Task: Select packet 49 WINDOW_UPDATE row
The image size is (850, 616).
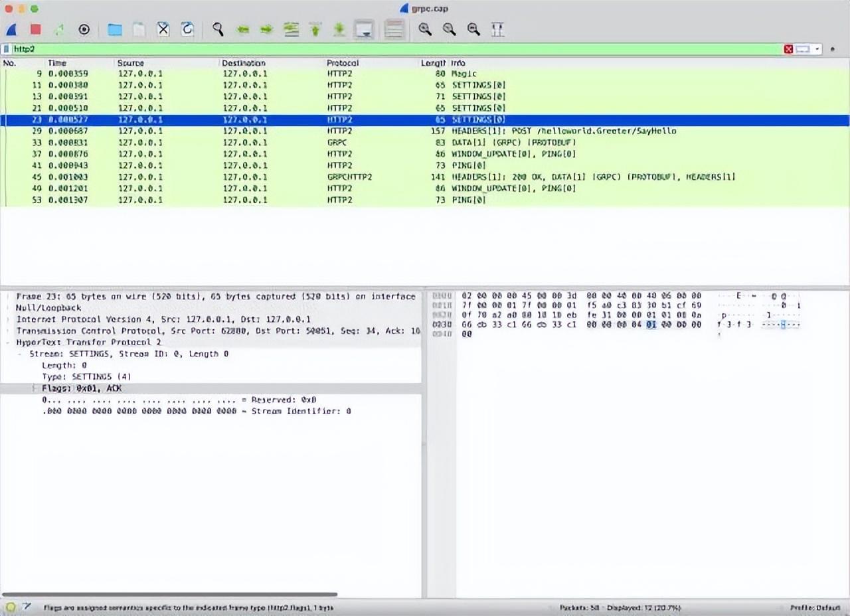Action: (425, 189)
